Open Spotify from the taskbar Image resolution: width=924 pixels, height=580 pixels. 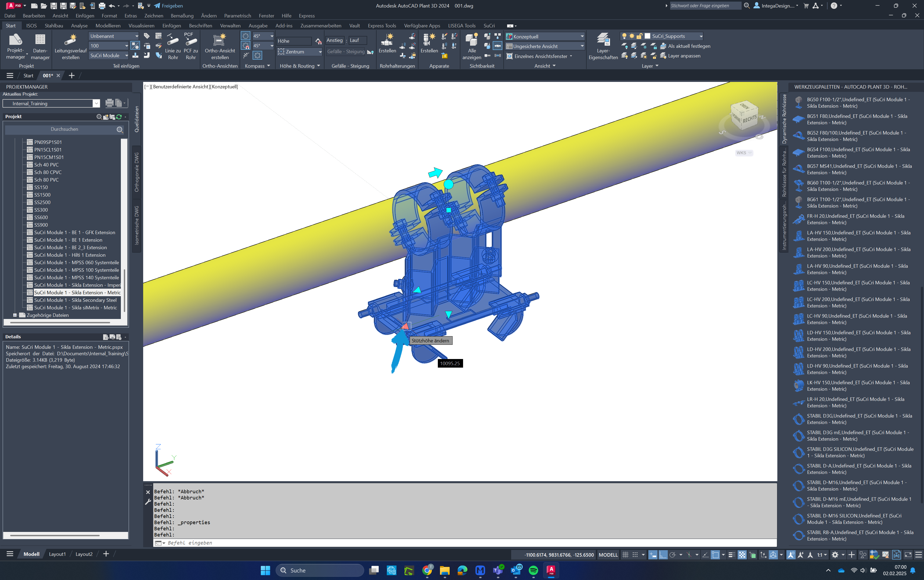tap(533, 570)
